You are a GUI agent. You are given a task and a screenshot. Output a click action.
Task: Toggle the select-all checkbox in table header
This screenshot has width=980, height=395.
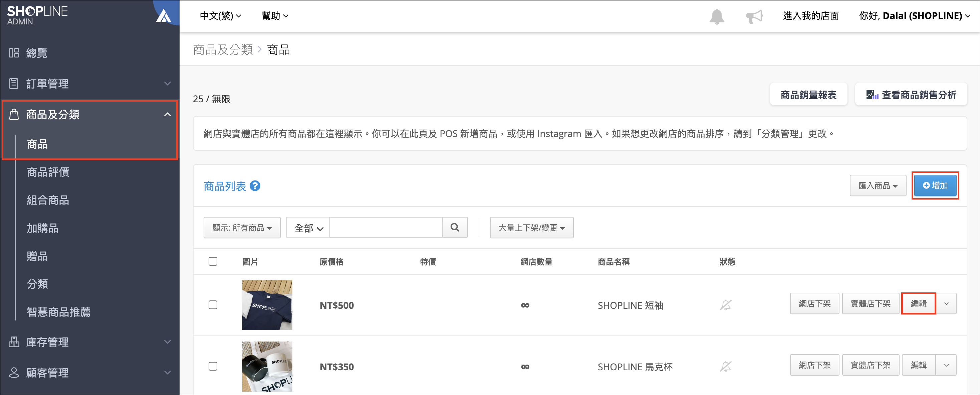click(213, 261)
